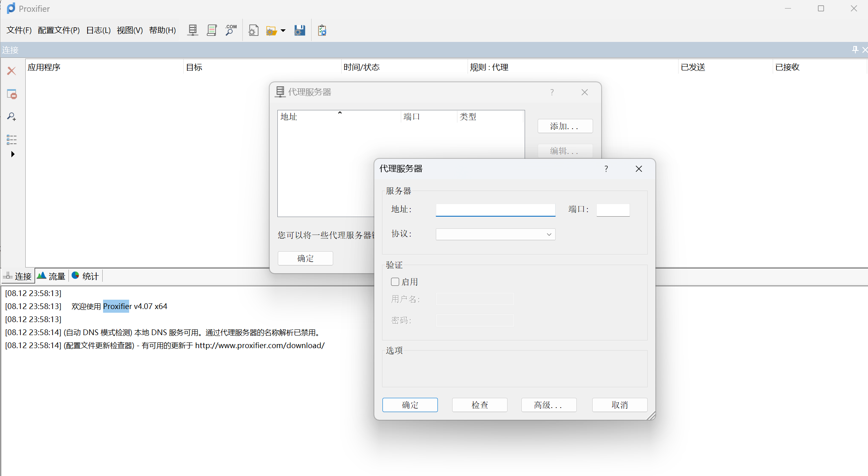Close the front 代理服务器 dialog
The width and height of the screenshot is (868, 476).
tap(639, 169)
